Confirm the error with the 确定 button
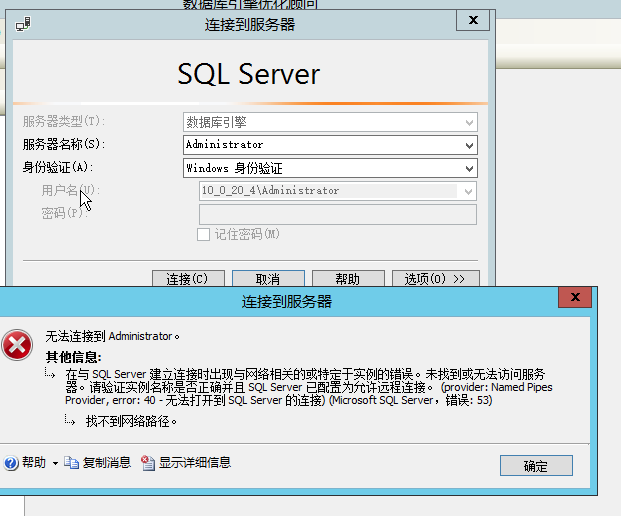Screen dimensions: 621x516 pyautogui.click(x=536, y=465)
